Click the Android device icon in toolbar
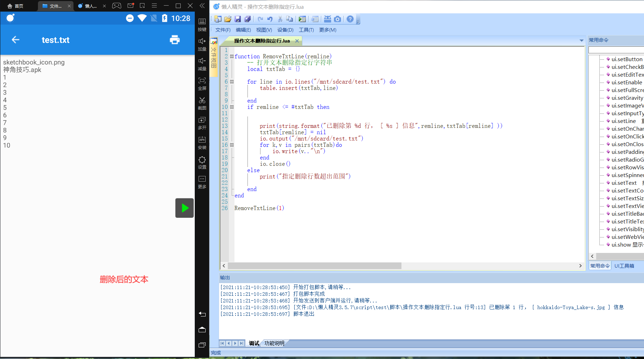The image size is (644, 359). click(328, 19)
